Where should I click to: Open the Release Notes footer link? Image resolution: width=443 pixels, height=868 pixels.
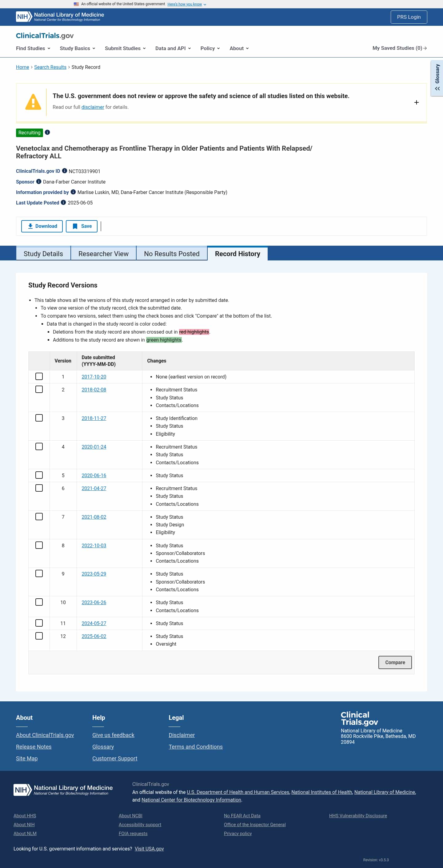click(34, 747)
